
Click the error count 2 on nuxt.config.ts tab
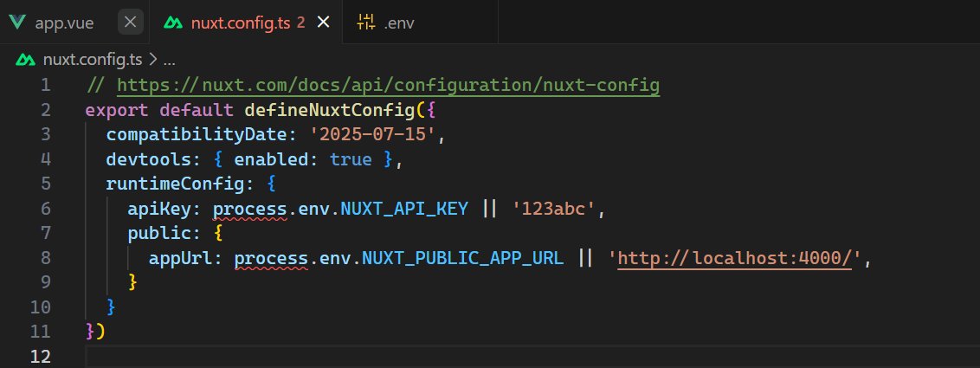pyautogui.click(x=300, y=23)
